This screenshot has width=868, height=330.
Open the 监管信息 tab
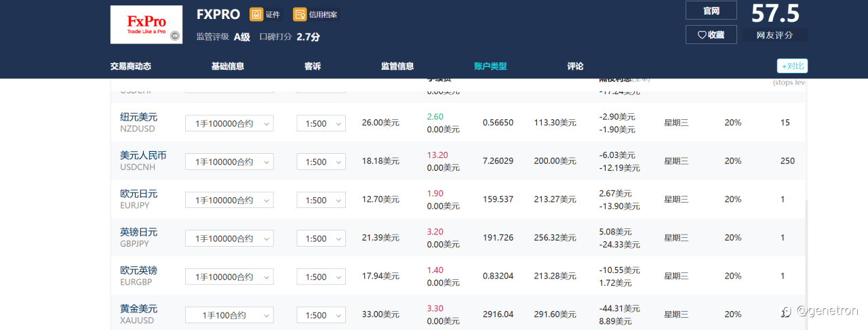[x=397, y=66]
